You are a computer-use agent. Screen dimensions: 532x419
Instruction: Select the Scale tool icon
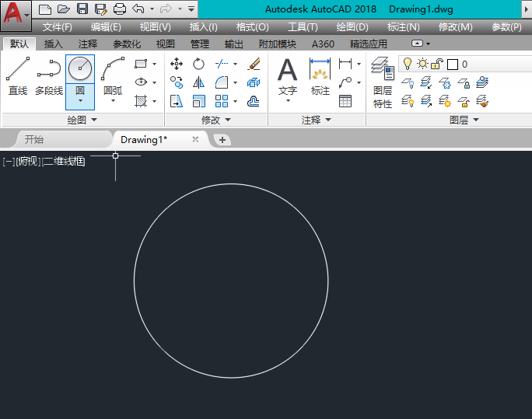pos(198,101)
